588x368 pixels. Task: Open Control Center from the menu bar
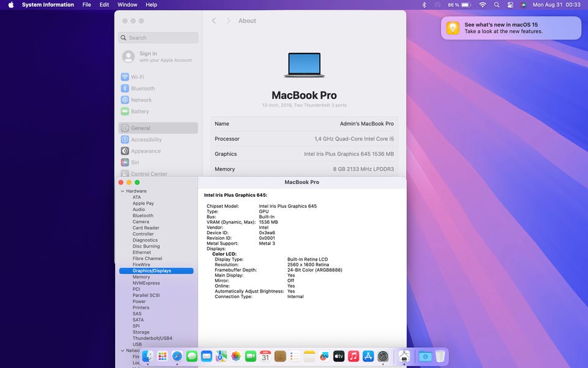510,5
